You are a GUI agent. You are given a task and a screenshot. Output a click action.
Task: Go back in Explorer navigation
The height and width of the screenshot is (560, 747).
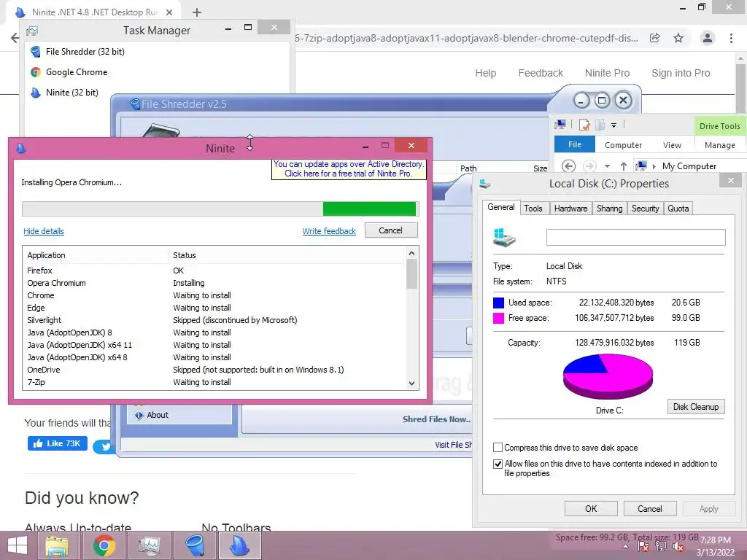(568, 166)
